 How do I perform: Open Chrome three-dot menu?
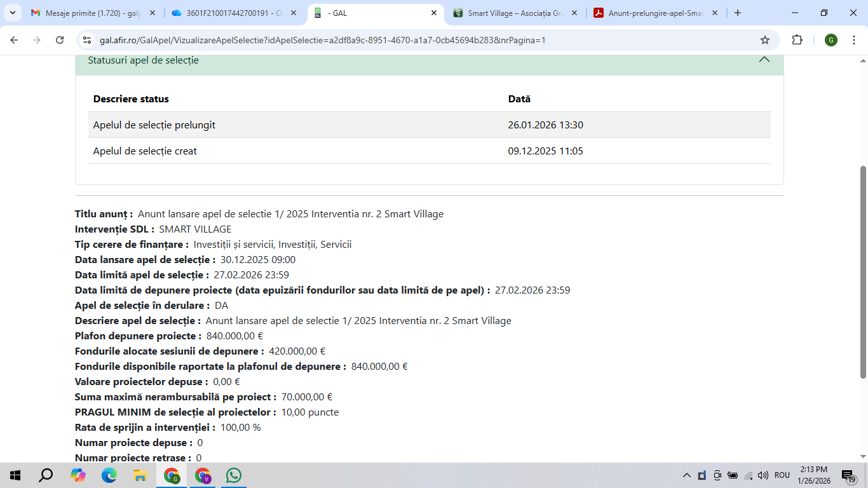click(853, 40)
